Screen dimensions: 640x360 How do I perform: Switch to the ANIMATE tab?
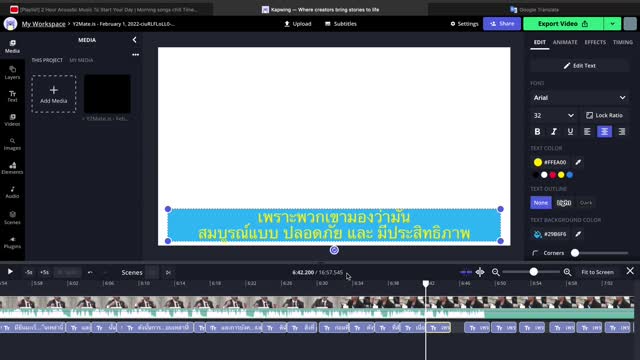pyautogui.click(x=565, y=42)
